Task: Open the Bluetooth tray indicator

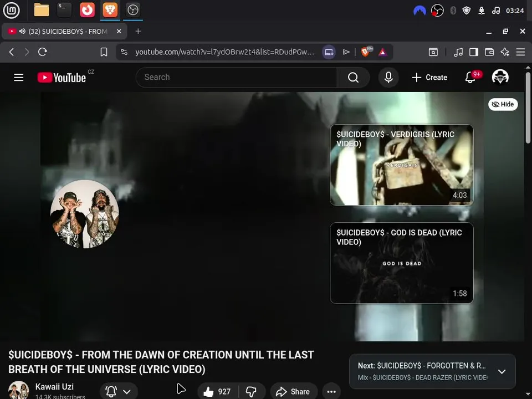Action: click(x=453, y=11)
